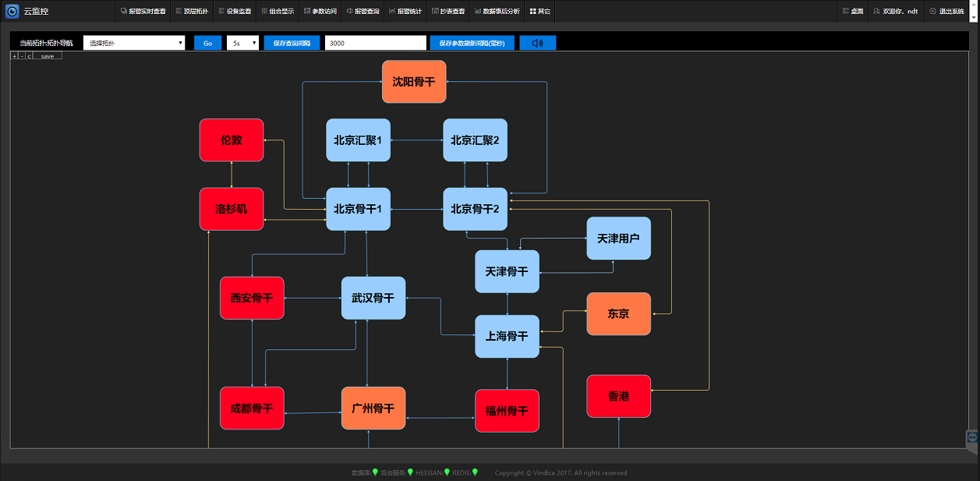980x481 pixels.
Task: Click the 后台服务 green status bulb
Action: click(410, 472)
